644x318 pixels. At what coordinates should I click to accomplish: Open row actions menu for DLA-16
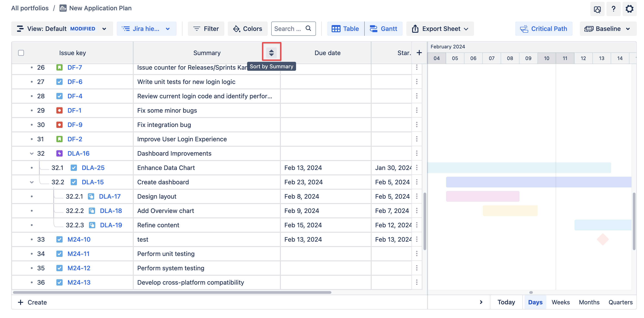click(417, 153)
